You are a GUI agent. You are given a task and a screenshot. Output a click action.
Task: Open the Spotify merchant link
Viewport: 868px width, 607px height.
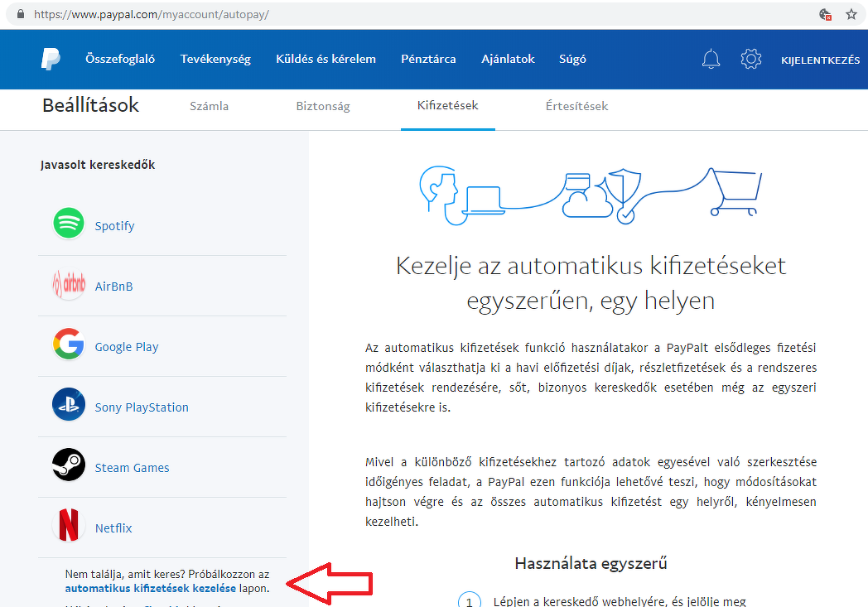(x=114, y=226)
